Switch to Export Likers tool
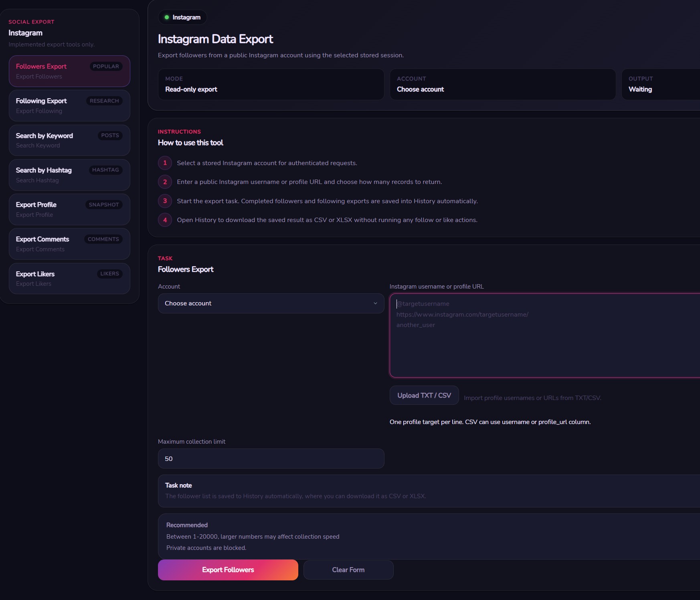The width and height of the screenshot is (700, 600). click(69, 279)
